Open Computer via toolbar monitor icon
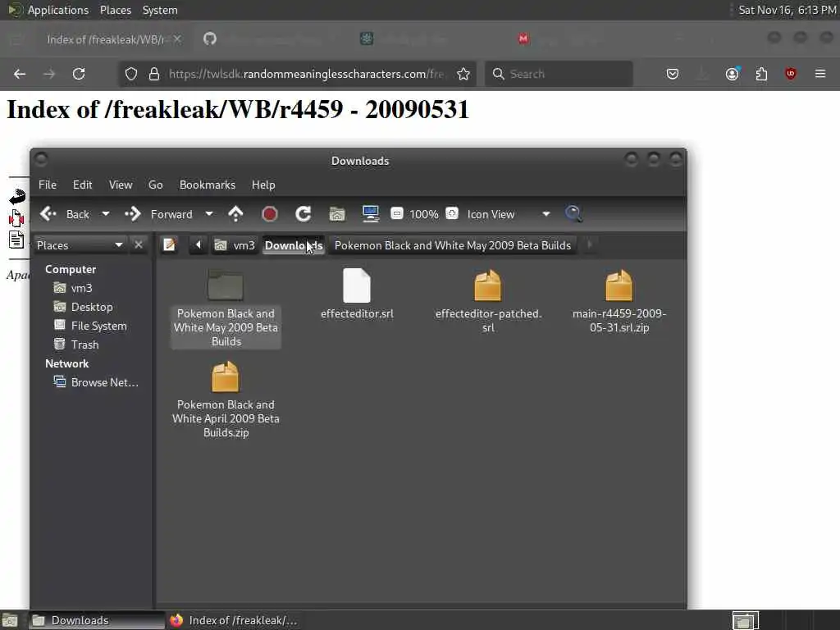The width and height of the screenshot is (840, 630). [370, 214]
